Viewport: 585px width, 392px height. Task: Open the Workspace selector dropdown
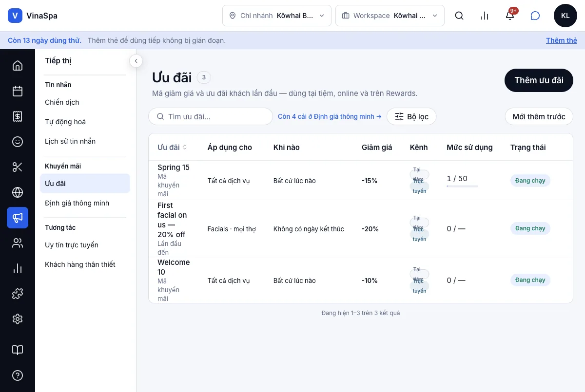(x=390, y=16)
